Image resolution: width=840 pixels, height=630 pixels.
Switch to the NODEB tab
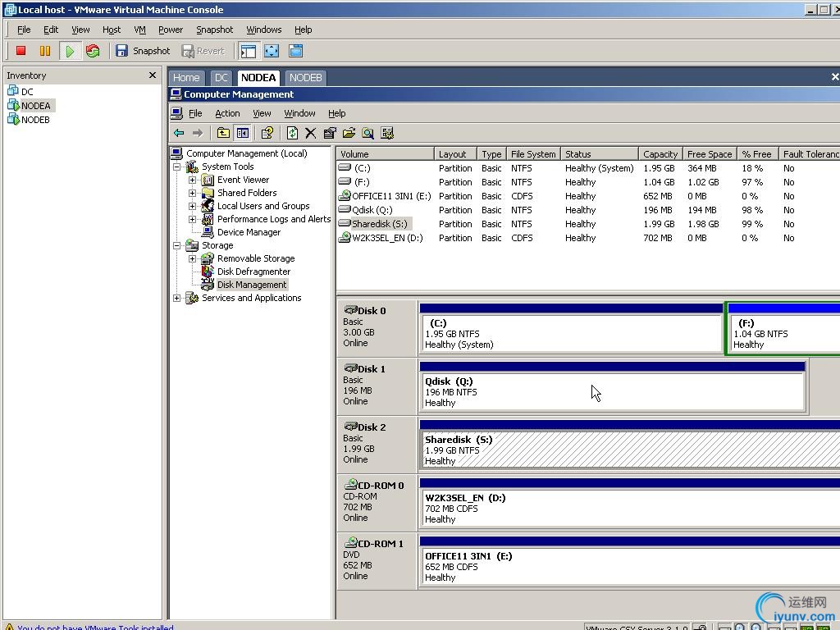tap(305, 78)
